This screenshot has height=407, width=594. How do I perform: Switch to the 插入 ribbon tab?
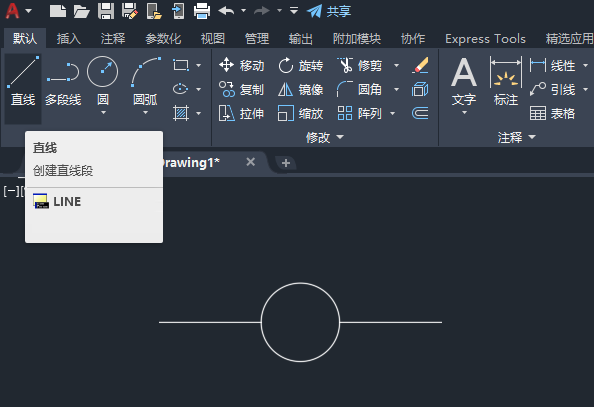(69, 39)
